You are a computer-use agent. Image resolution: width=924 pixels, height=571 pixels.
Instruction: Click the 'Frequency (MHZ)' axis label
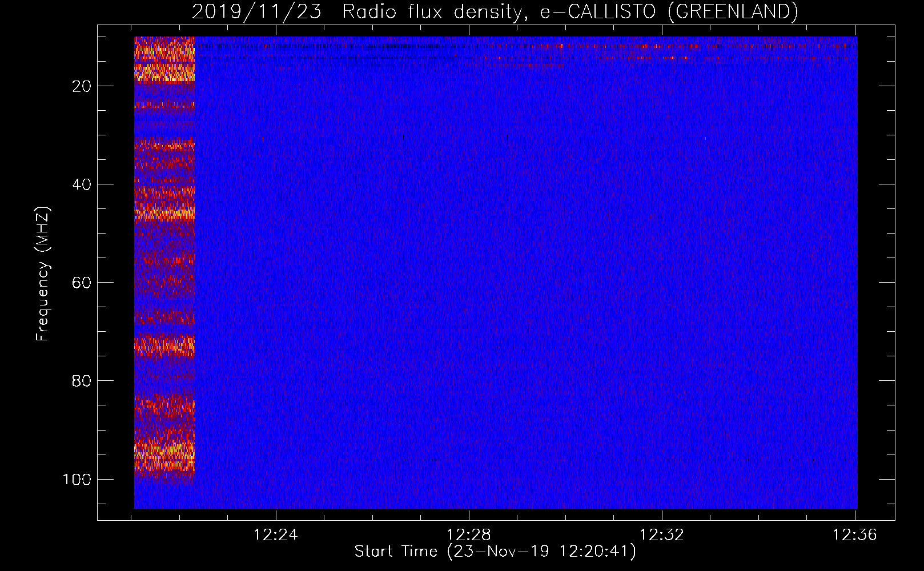click(x=43, y=274)
